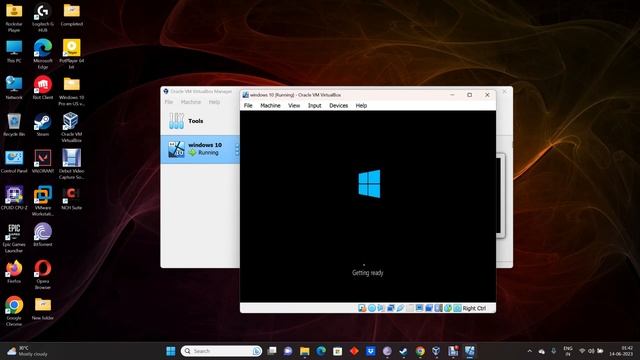Click the display settings icon in VM status bar
640x360 pixels.
tap(419, 308)
